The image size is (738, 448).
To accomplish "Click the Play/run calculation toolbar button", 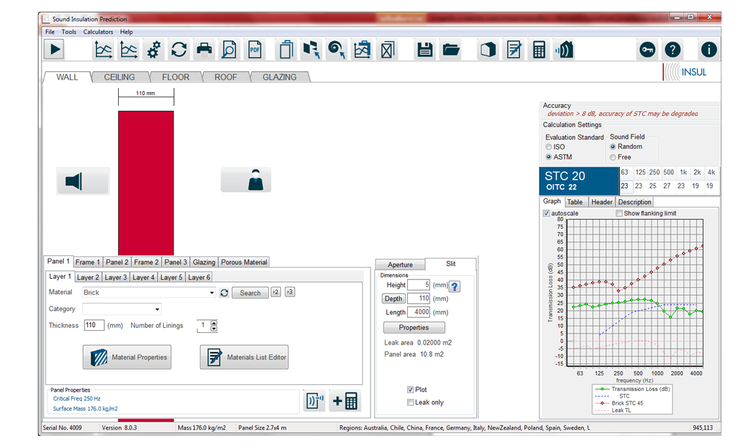I will (x=55, y=49).
